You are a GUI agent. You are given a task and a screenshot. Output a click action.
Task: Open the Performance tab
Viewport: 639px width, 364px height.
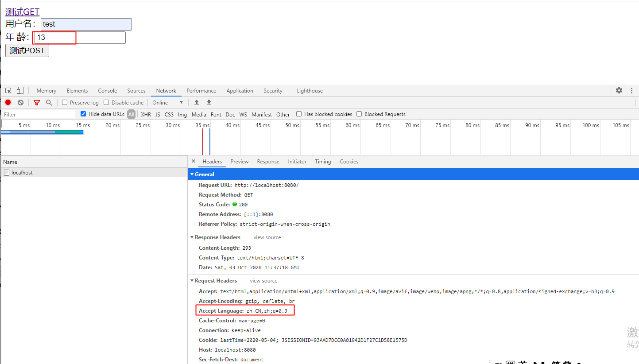(201, 91)
